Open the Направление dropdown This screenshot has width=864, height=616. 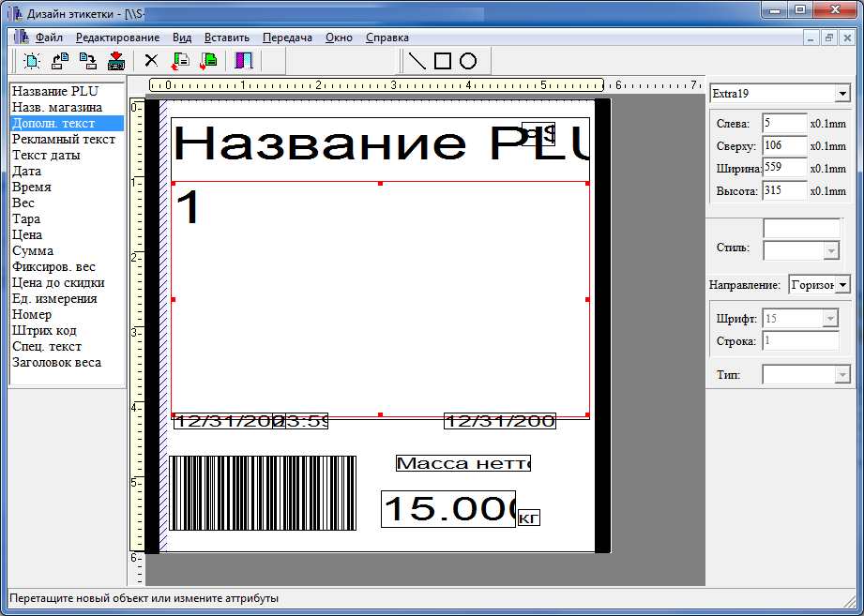[841, 284]
